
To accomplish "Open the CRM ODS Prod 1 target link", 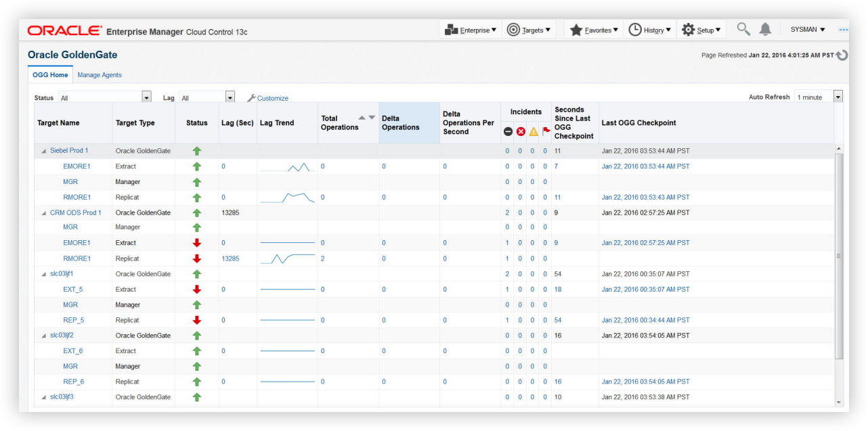I will click(x=76, y=212).
